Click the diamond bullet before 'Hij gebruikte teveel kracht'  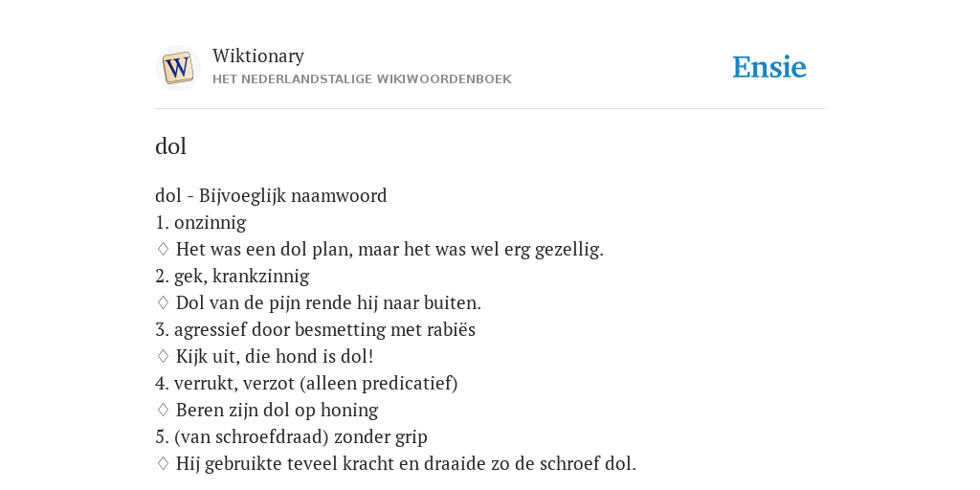pos(163,464)
